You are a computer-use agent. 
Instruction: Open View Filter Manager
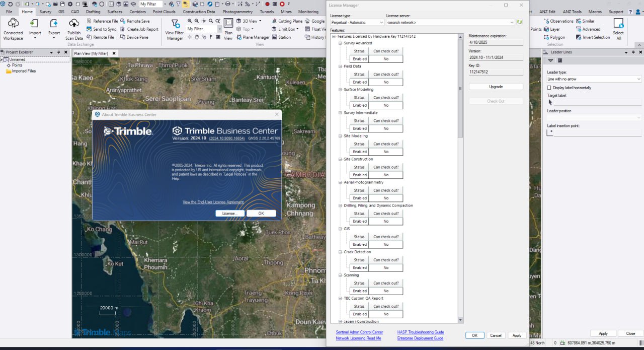175,29
